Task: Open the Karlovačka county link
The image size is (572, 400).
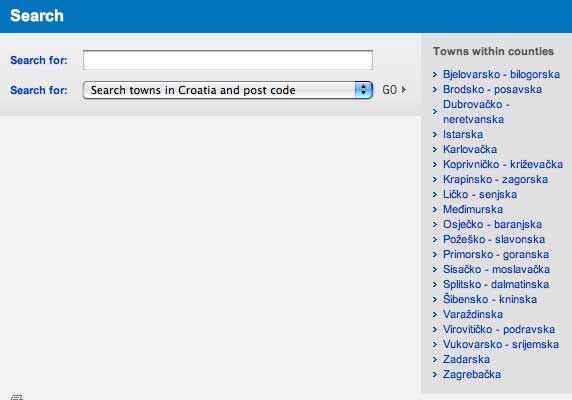Action: click(x=470, y=149)
